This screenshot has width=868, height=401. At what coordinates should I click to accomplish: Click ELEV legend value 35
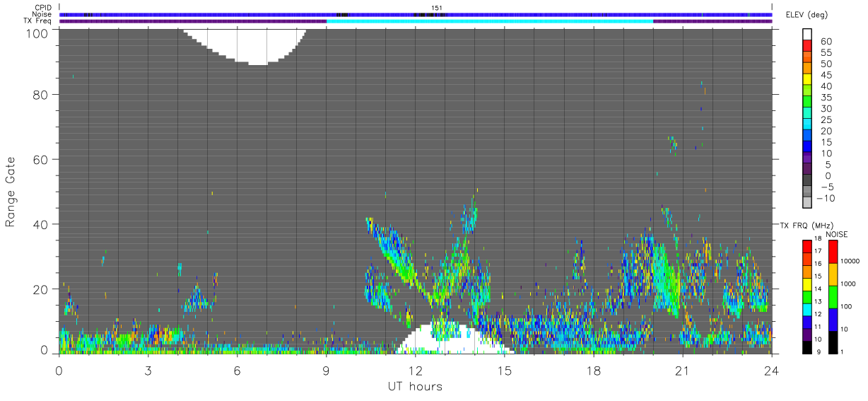pos(825,97)
